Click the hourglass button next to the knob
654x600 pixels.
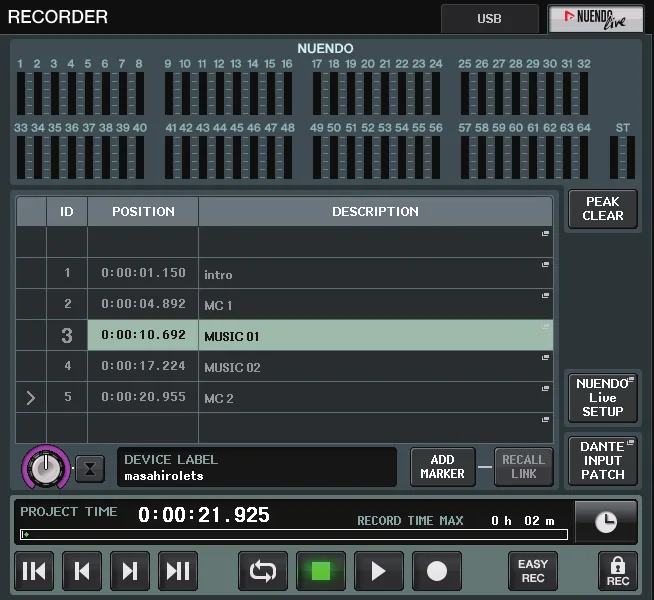pos(90,469)
